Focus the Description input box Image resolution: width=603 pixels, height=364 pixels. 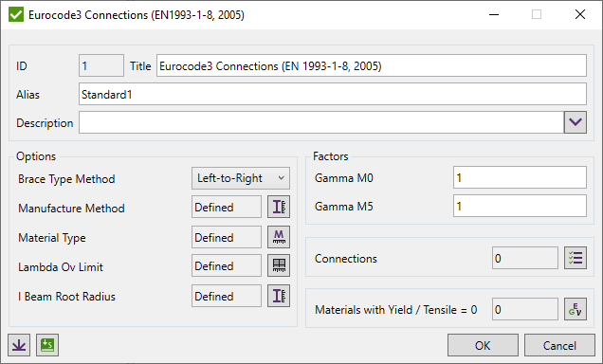(321, 122)
